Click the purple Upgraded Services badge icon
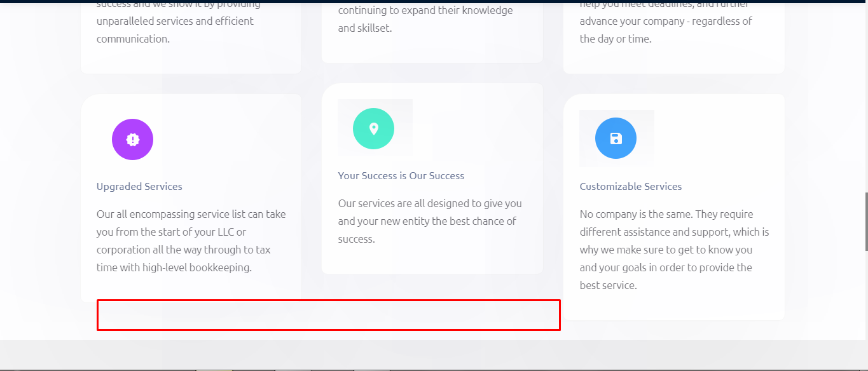Screen dimensions: 868x371 (x=132, y=140)
